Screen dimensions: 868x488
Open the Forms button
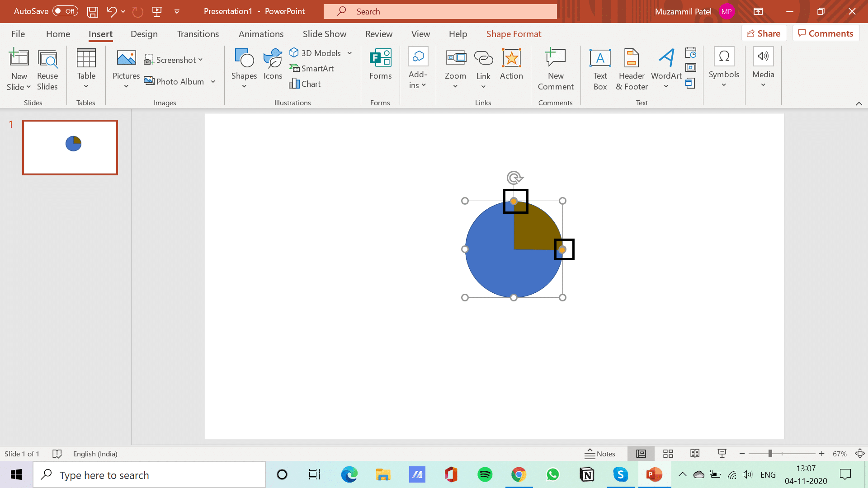[x=380, y=65]
